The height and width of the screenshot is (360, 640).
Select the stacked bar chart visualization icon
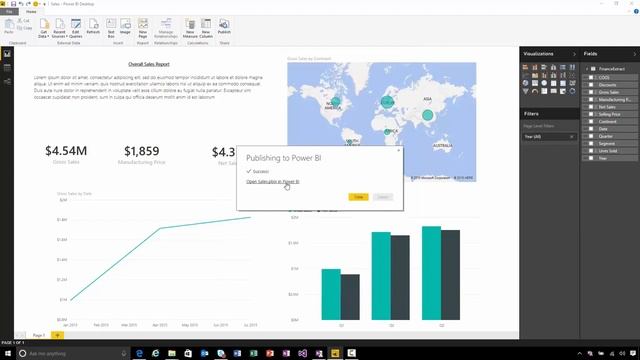click(525, 67)
